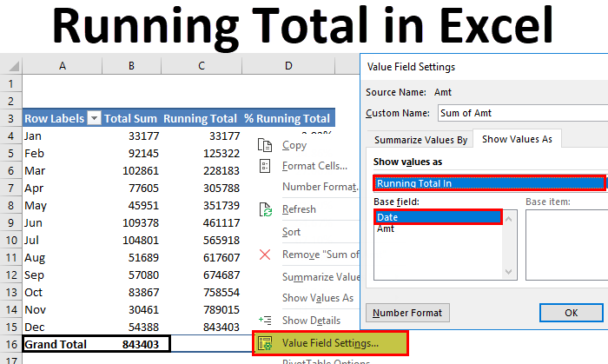Switch to Summarize Values By tab
Screen dimensions: 608x364
point(421,139)
